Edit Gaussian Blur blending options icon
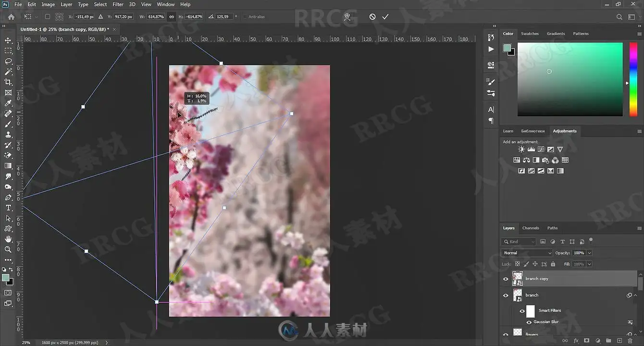The height and width of the screenshot is (346, 644). coord(630,322)
